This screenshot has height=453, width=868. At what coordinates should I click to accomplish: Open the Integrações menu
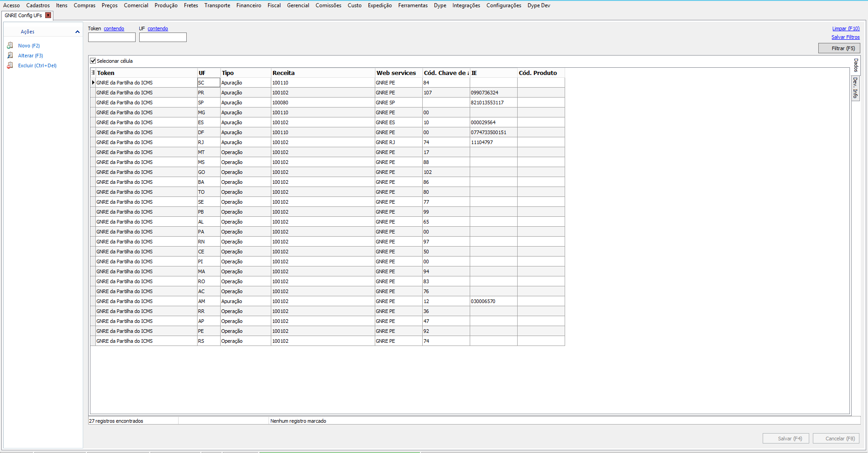[466, 5]
